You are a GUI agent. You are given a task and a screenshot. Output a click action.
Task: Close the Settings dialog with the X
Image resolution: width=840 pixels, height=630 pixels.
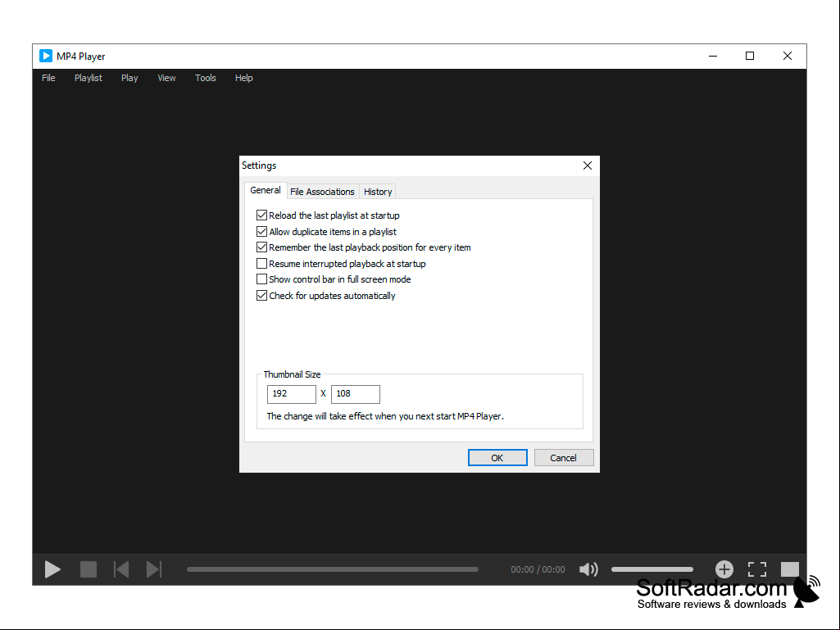pos(588,165)
